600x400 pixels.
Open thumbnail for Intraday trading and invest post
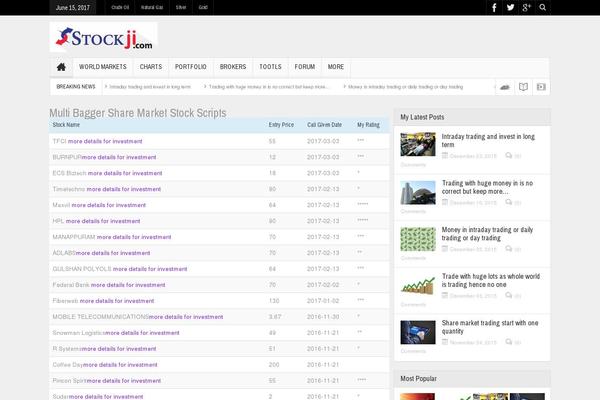click(418, 144)
